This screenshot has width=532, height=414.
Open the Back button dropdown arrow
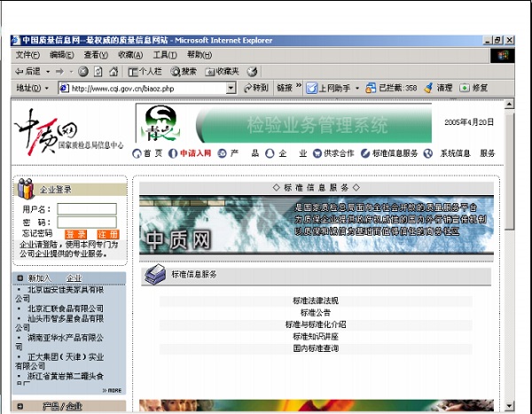tap(48, 72)
